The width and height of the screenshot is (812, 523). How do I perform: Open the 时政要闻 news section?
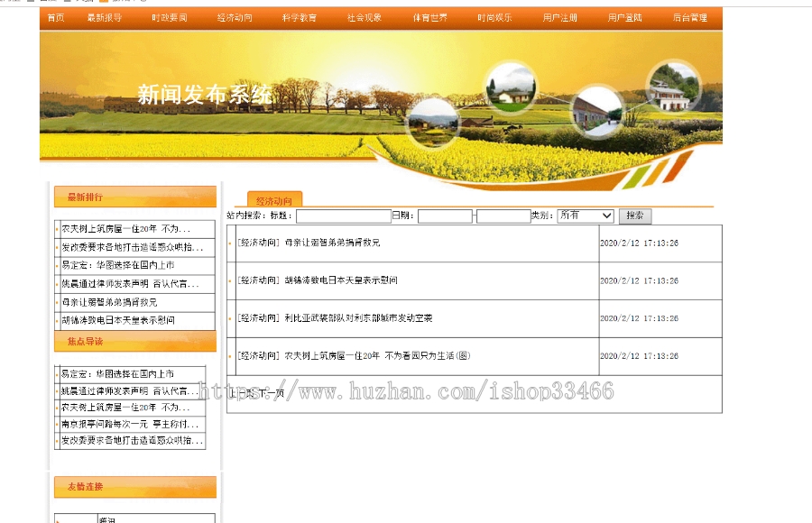(170, 17)
